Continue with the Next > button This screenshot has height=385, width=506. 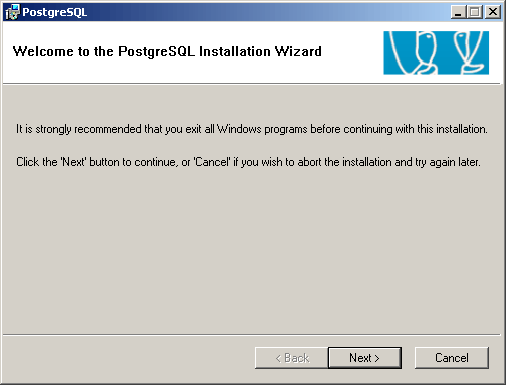(x=365, y=358)
